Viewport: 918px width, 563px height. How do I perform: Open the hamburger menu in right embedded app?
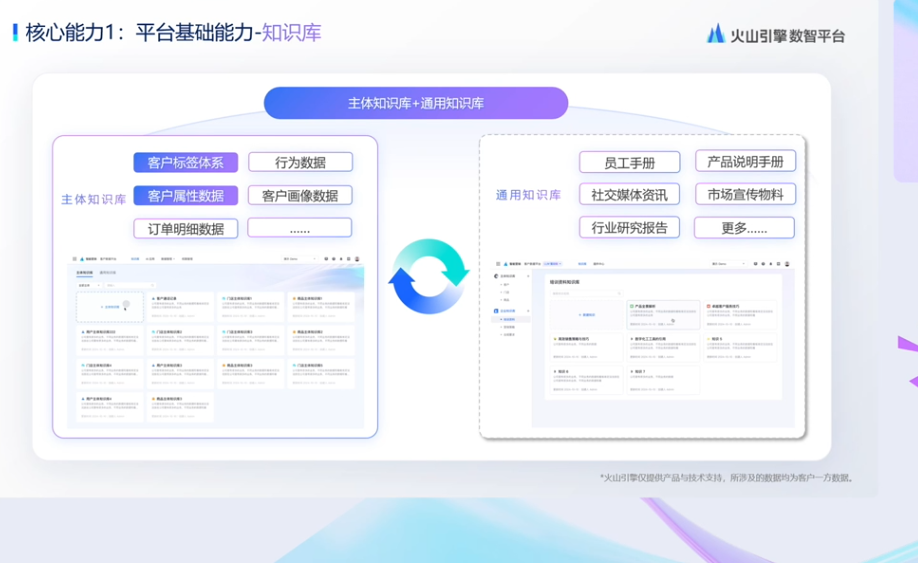point(498,264)
